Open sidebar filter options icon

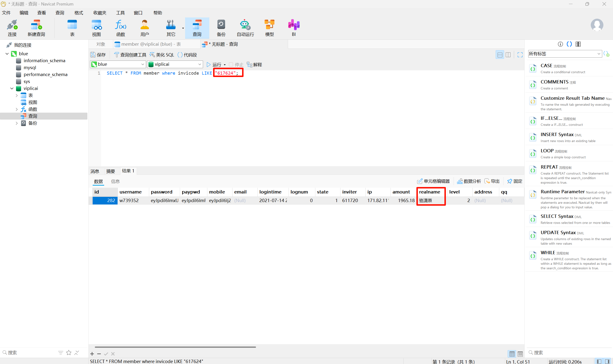pos(61,353)
